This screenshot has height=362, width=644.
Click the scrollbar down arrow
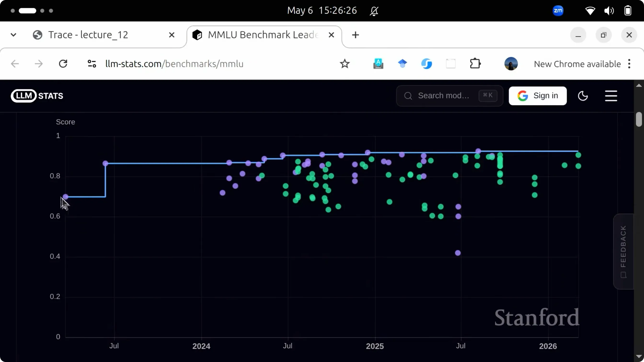coord(639,356)
